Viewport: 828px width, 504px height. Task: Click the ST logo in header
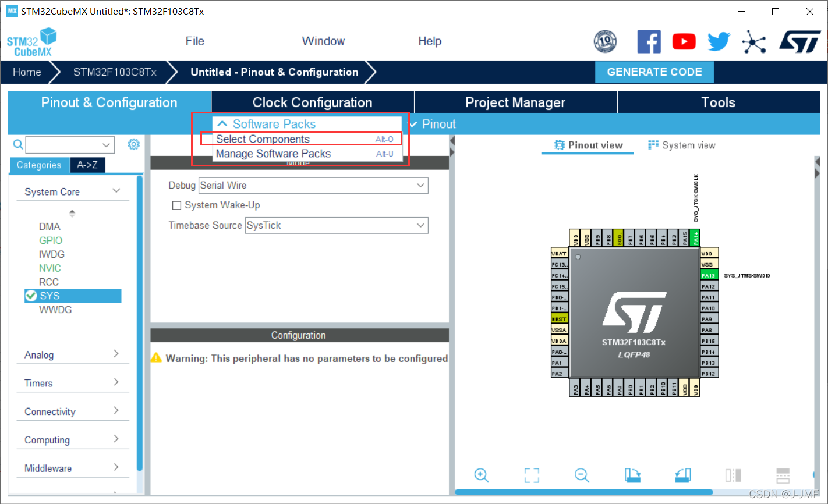tap(799, 42)
